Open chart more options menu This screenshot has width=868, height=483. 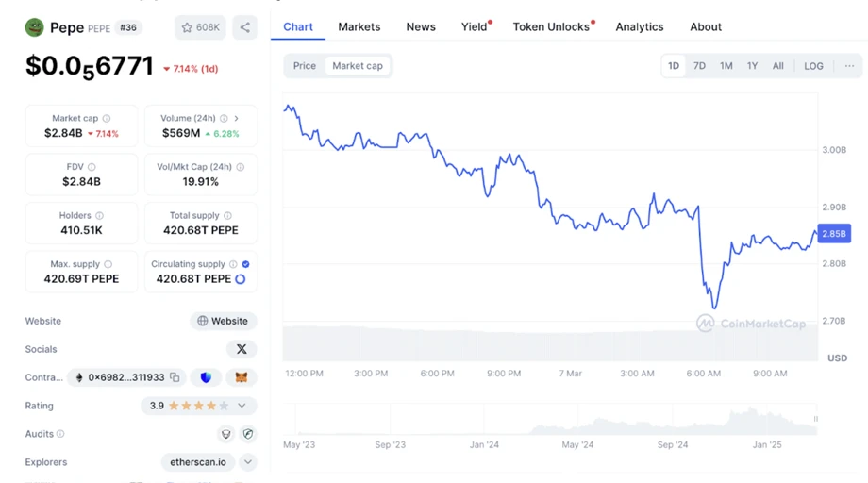coord(849,66)
